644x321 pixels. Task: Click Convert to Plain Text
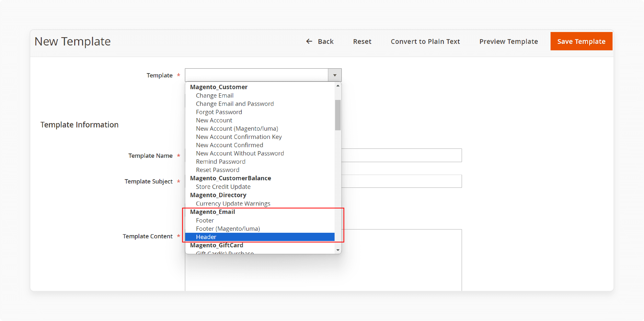tap(425, 41)
